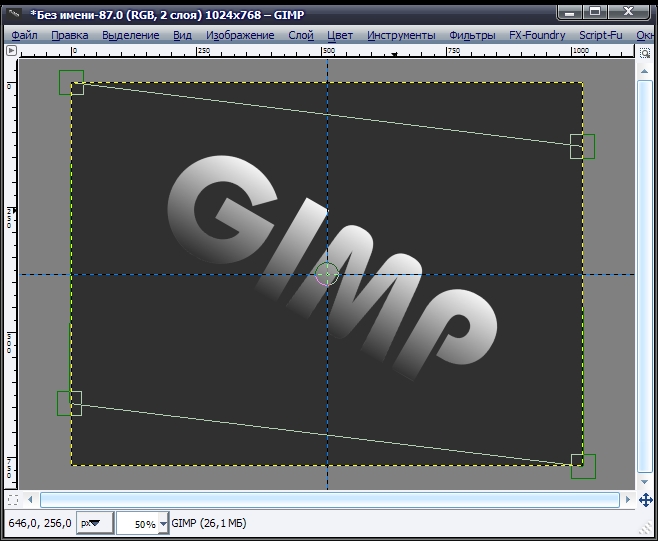The width and height of the screenshot is (658, 541).
Task: Maximize the GIMP window
Action: (596, 12)
